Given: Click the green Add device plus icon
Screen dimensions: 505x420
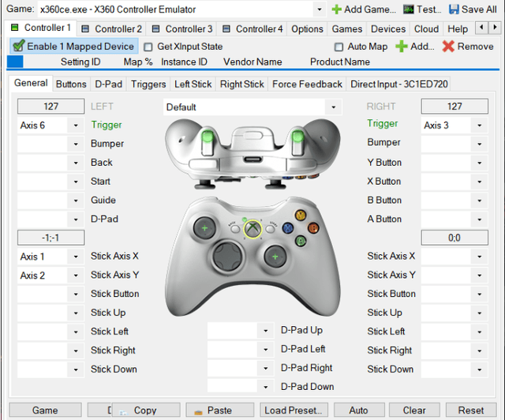Looking at the screenshot, I should tap(401, 47).
